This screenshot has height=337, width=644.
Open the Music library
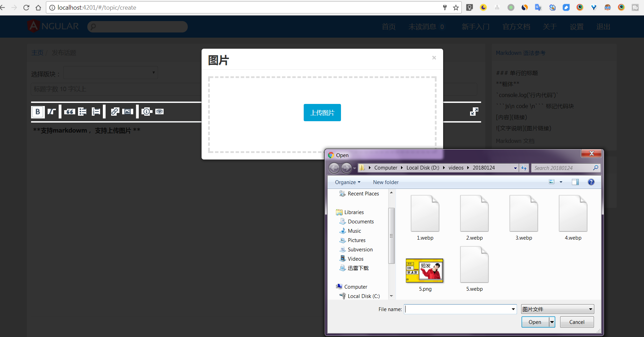pos(350,231)
